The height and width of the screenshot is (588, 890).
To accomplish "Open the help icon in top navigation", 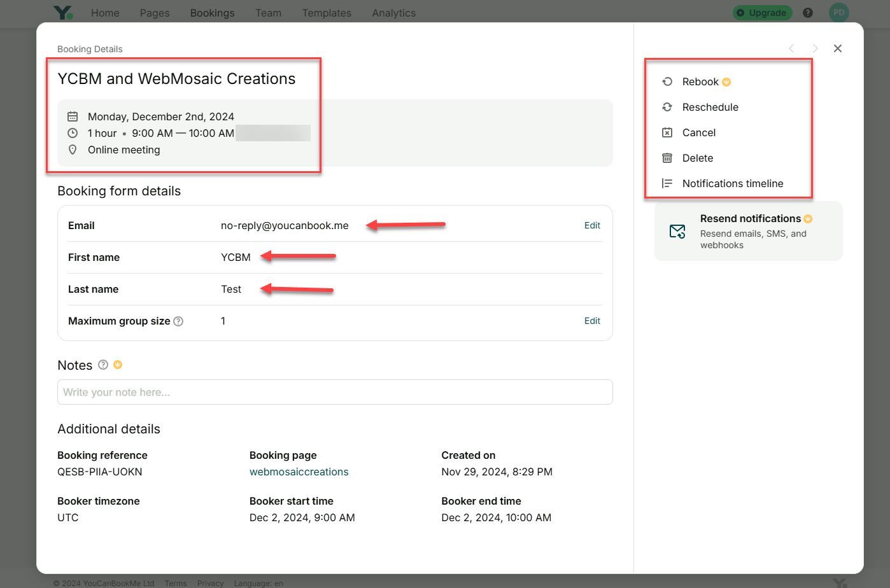I will 808,13.
